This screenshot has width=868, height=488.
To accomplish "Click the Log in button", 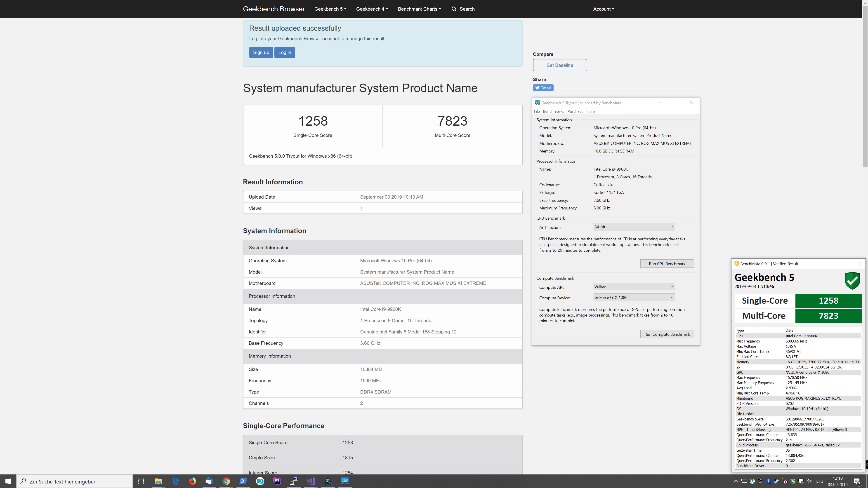I will (x=284, y=52).
